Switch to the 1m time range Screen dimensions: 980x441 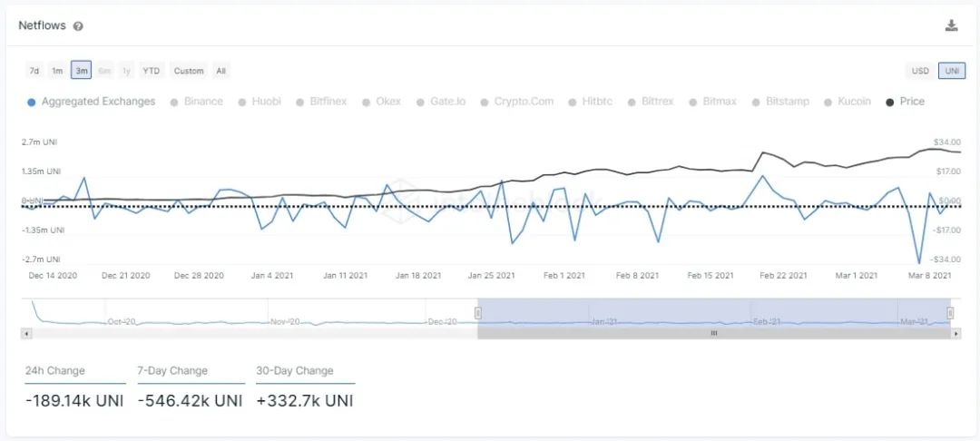(x=57, y=71)
